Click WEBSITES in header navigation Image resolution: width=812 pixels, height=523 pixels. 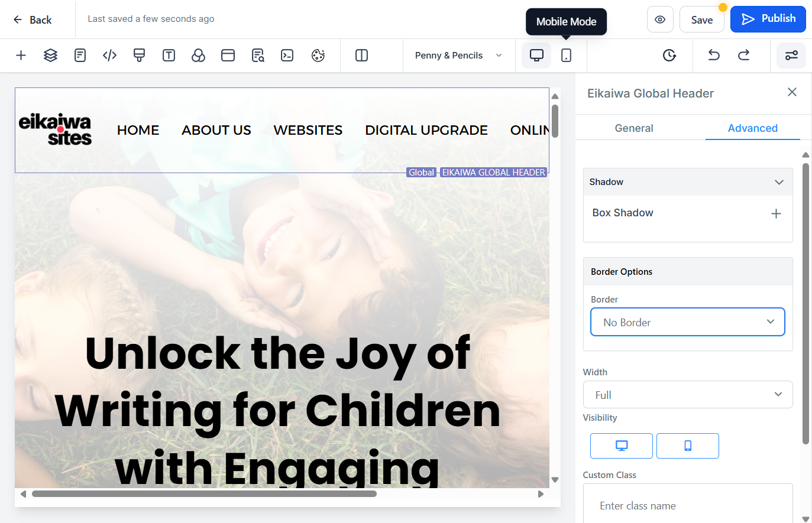click(308, 130)
